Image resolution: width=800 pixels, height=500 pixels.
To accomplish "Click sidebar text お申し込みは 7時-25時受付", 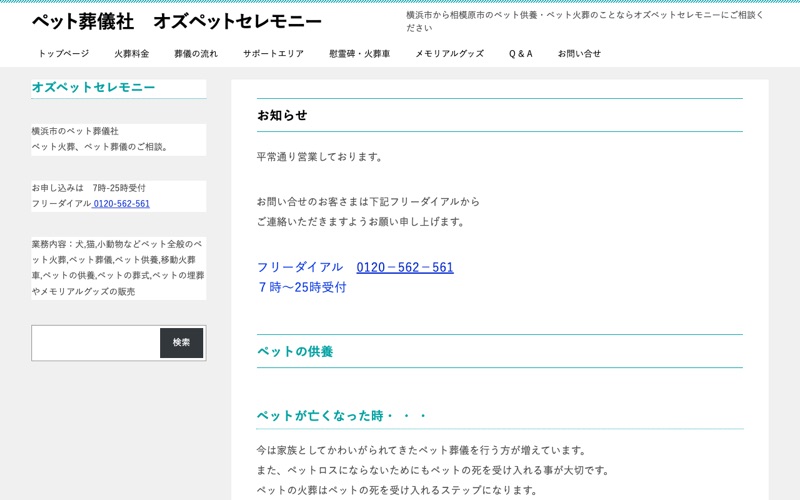I will tap(89, 188).
